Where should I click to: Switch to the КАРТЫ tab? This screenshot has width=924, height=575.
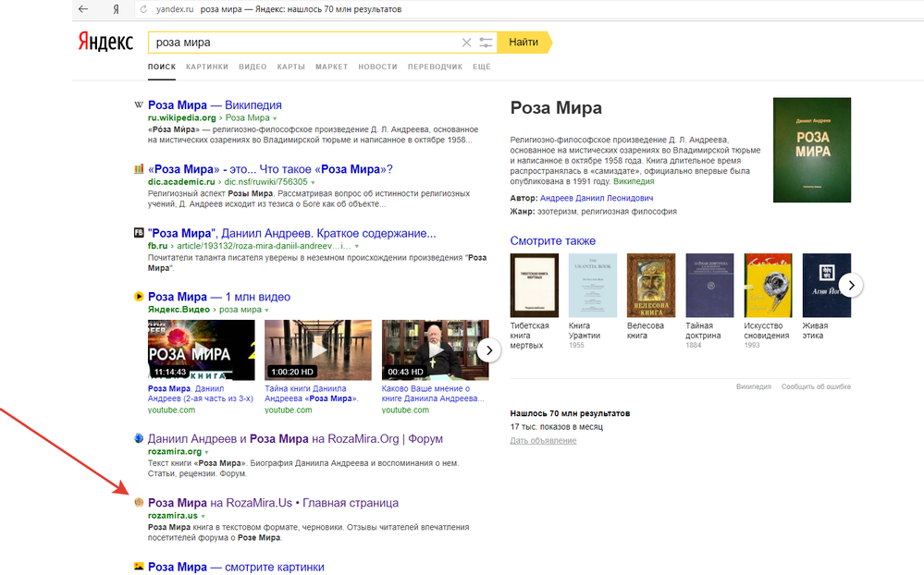(291, 67)
